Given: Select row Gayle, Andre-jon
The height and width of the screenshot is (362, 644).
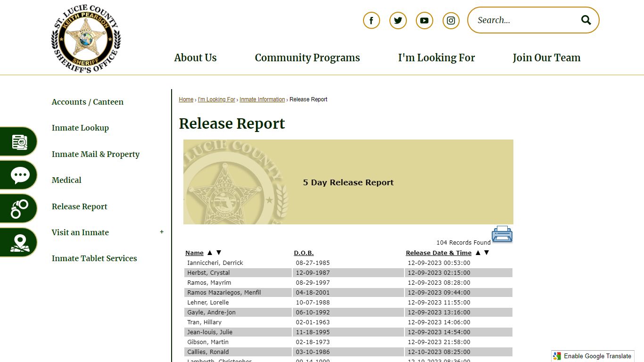Looking at the screenshot, I should click(x=348, y=313).
